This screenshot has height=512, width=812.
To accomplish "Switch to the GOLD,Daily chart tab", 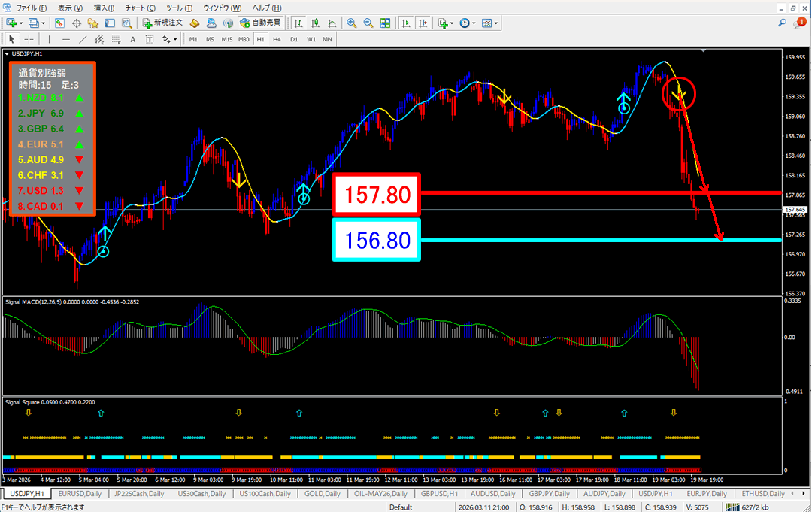I will pos(322,494).
